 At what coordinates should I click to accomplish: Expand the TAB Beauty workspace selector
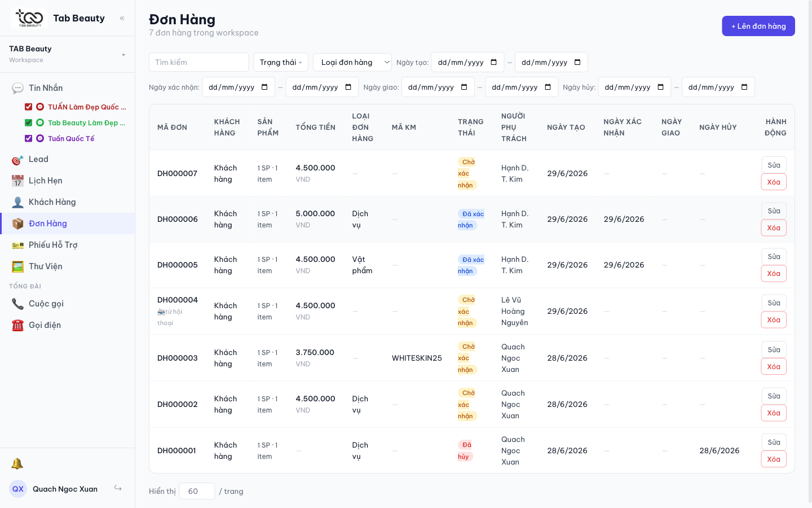click(68, 54)
